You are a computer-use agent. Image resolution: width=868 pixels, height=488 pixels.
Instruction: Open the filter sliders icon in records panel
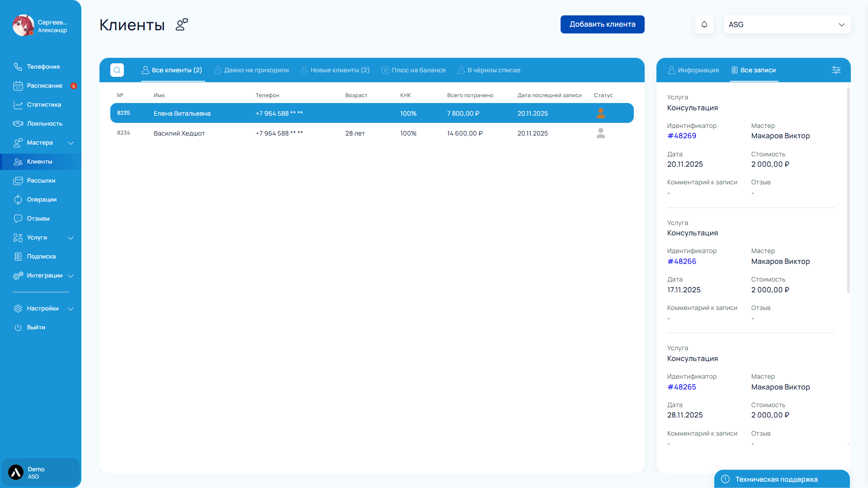point(836,70)
